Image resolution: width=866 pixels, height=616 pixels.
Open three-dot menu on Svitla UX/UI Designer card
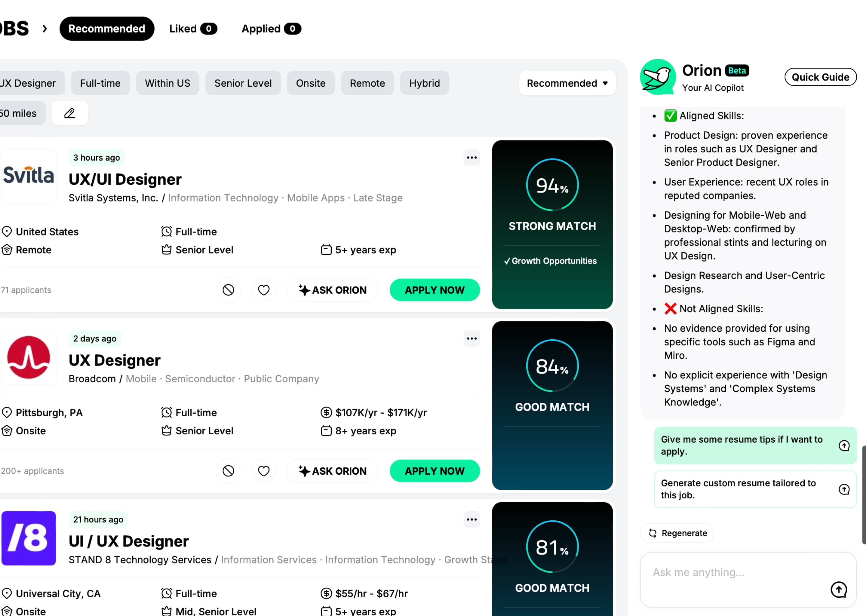click(x=472, y=157)
